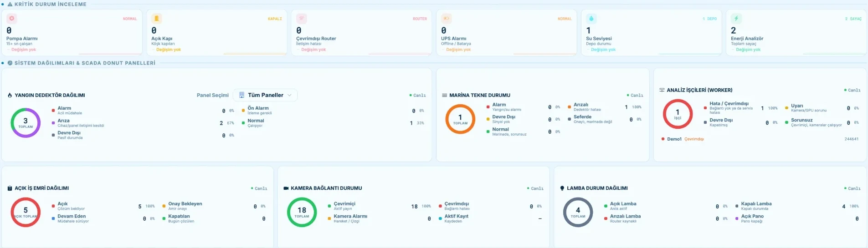Select Sorunsuz worker entry

(822, 122)
